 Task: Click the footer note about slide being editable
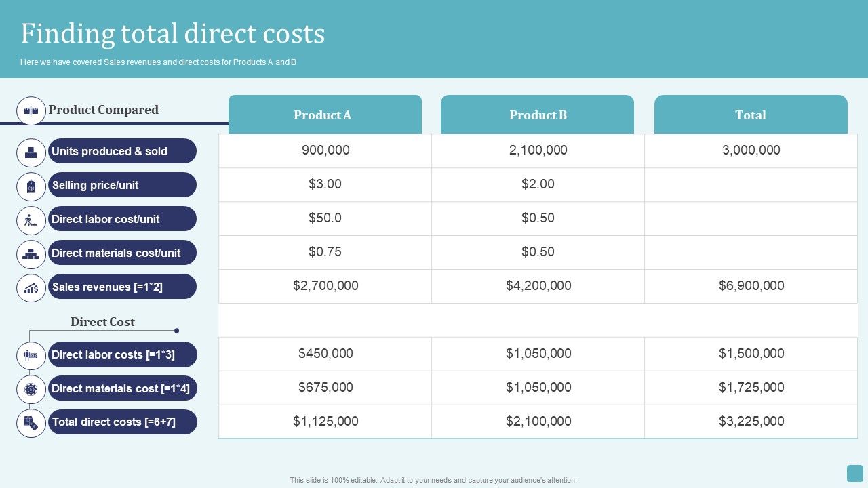(x=433, y=480)
